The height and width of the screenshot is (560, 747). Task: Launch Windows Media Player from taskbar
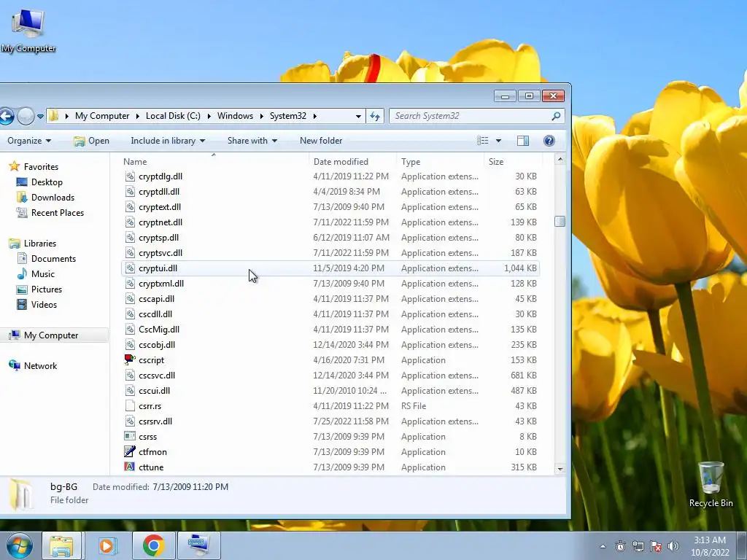pos(108,545)
